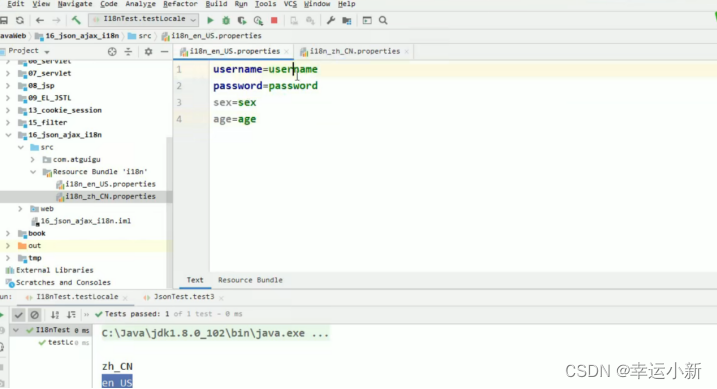
Task: Expand the out folder
Action: [x=8, y=245]
